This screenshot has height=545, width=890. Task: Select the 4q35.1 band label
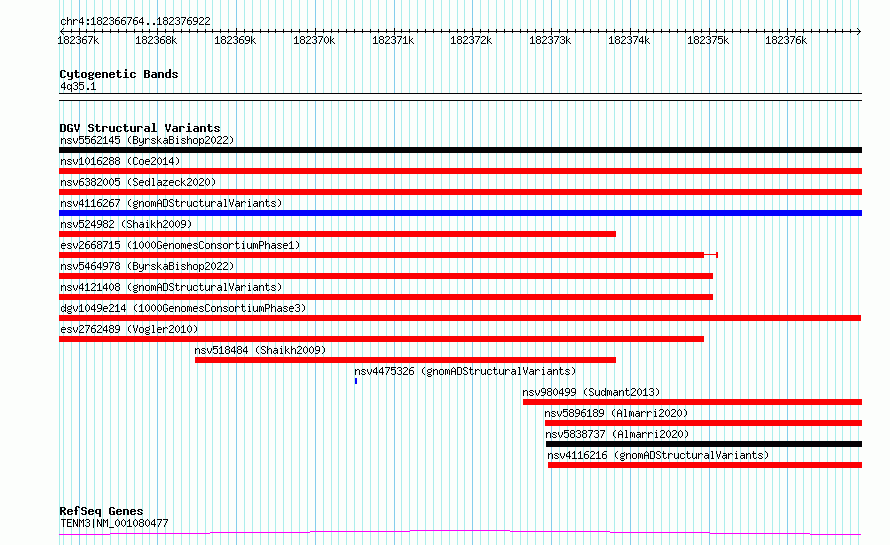point(78,86)
